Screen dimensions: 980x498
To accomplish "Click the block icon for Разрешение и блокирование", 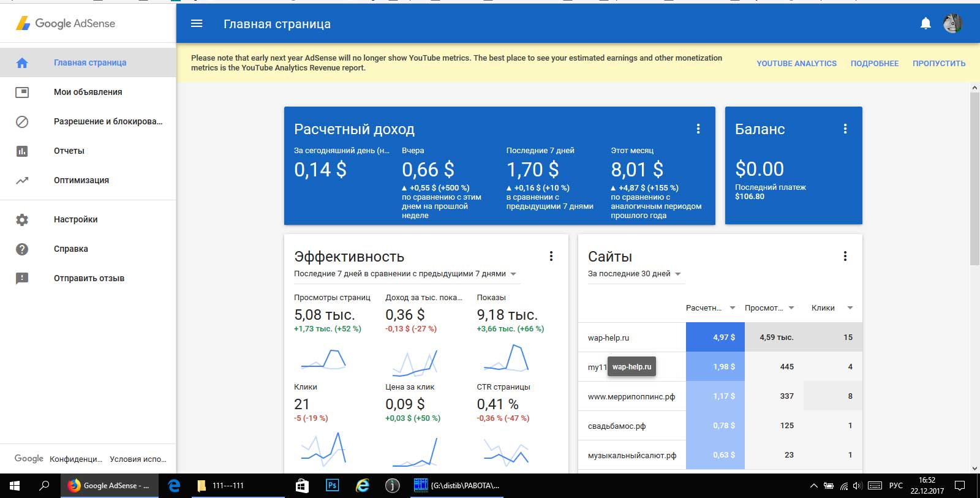I will click(22, 121).
